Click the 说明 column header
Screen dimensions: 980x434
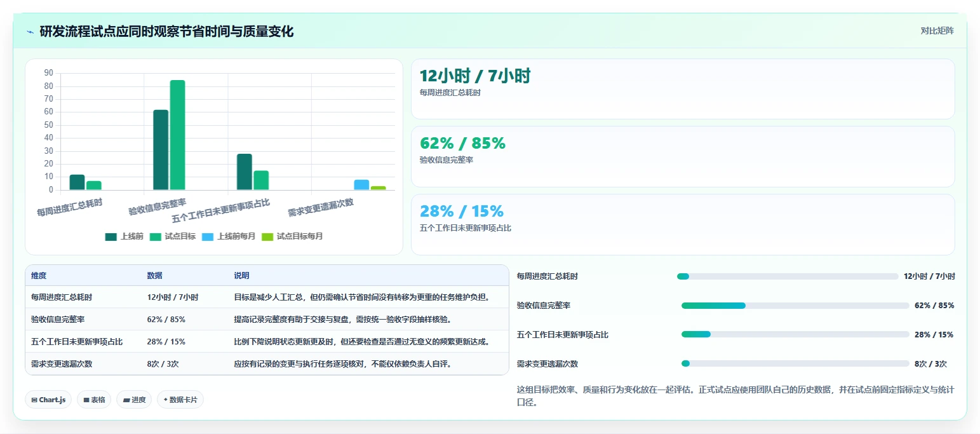point(242,276)
